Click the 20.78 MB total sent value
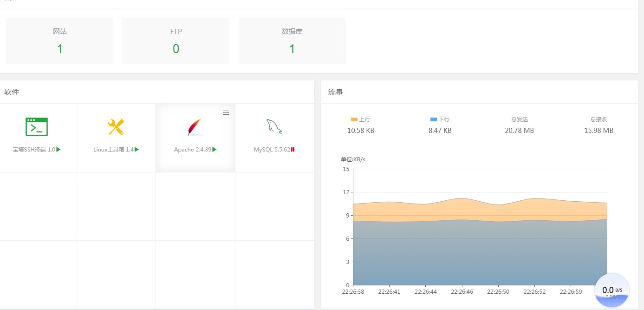The width and height of the screenshot is (644, 310). (x=520, y=131)
